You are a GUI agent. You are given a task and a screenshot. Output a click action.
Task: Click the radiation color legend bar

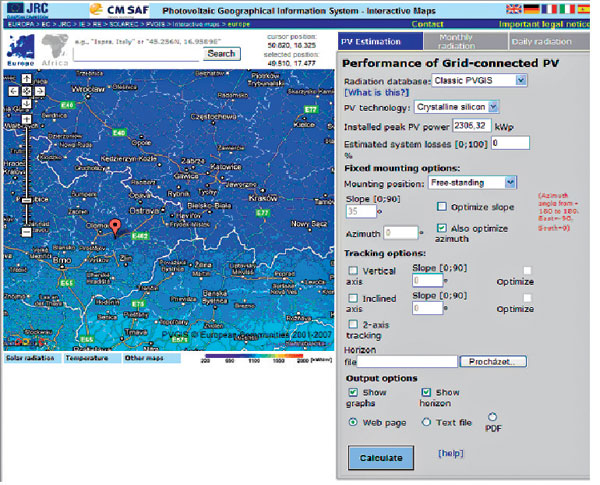(x=254, y=356)
